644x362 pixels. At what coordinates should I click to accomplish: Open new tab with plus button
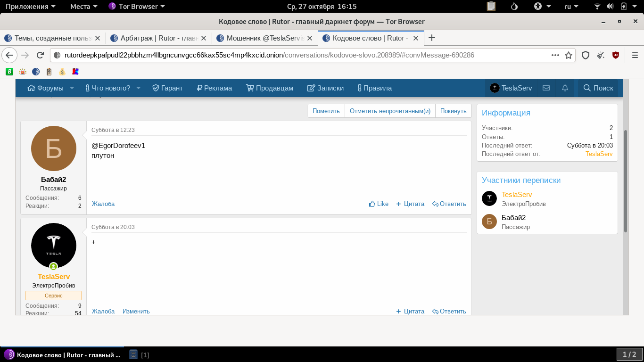click(x=431, y=38)
